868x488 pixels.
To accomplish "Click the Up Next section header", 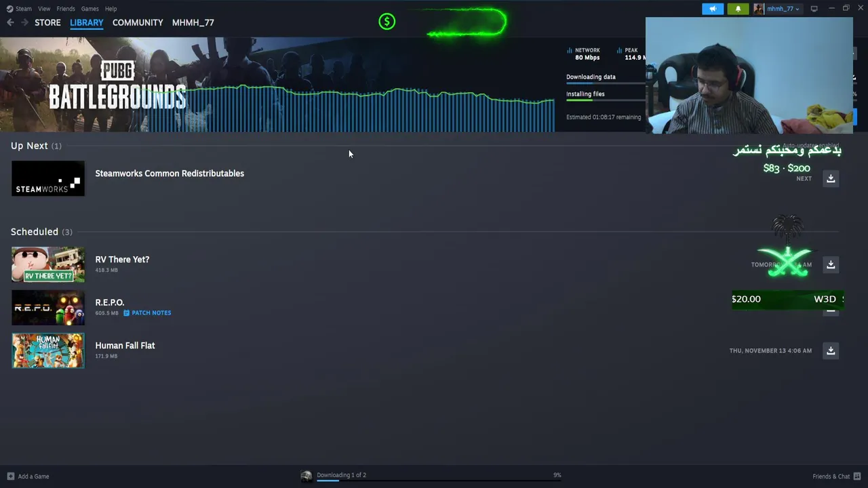I will tap(36, 146).
